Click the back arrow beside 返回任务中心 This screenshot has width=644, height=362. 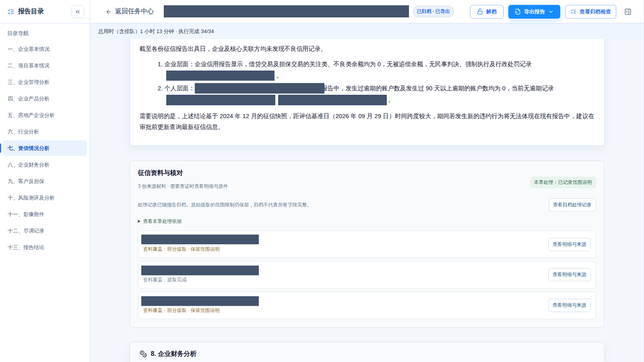(x=109, y=11)
